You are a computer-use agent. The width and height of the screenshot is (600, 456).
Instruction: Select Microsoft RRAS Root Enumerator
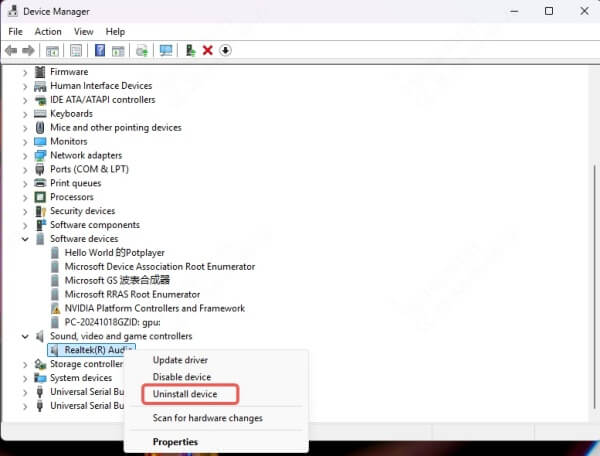pyautogui.click(x=132, y=294)
